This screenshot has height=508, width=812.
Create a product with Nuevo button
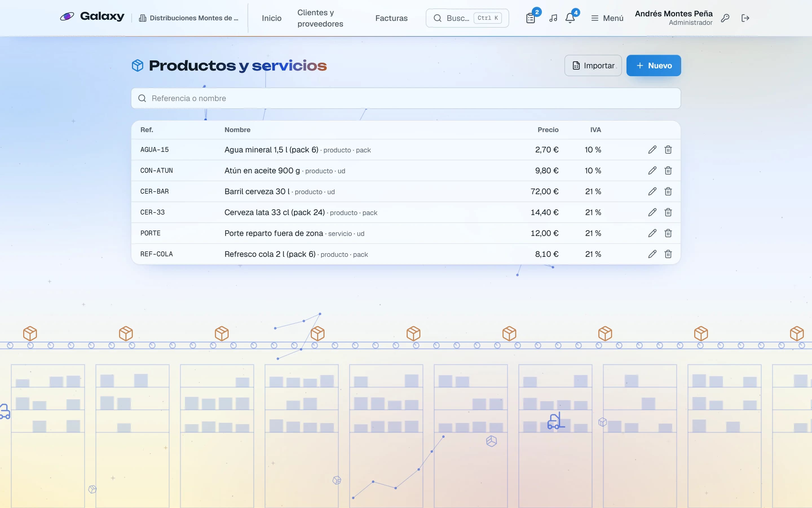[654, 65]
